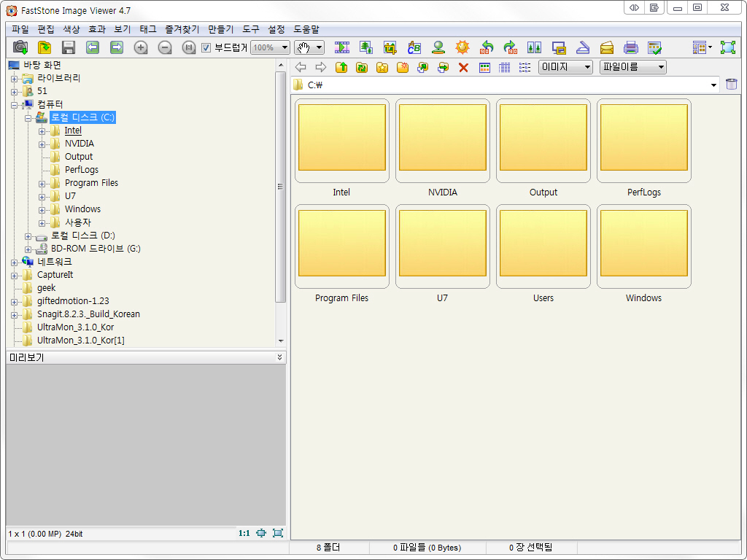This screenshot has height=560, width=747.
Task: Open the 즐겨찾기 menu
Action: pyautogui.click(x=182, y=29)
